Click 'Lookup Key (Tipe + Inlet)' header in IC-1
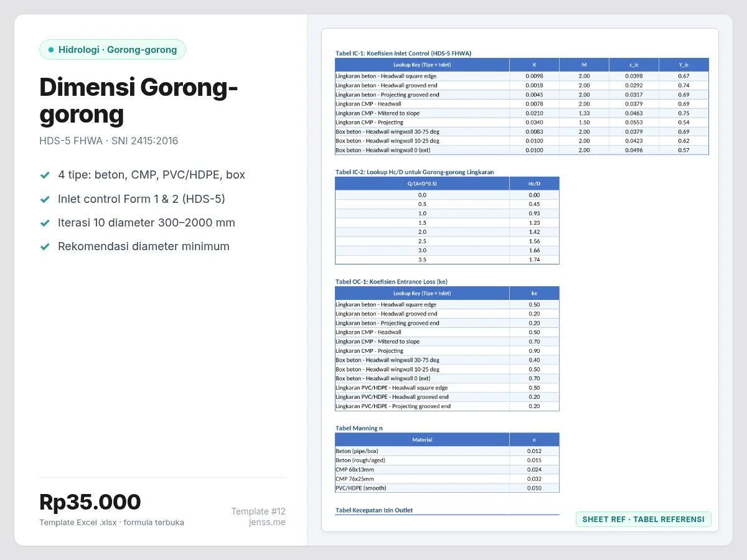This screenshot has height=560, width=747. 422,65
